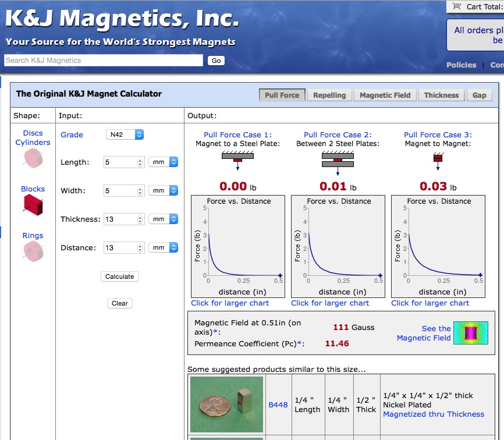Open Pull Force Case 3 chart
This screenshot has height=440, width=504.
(x=438, y=246)
